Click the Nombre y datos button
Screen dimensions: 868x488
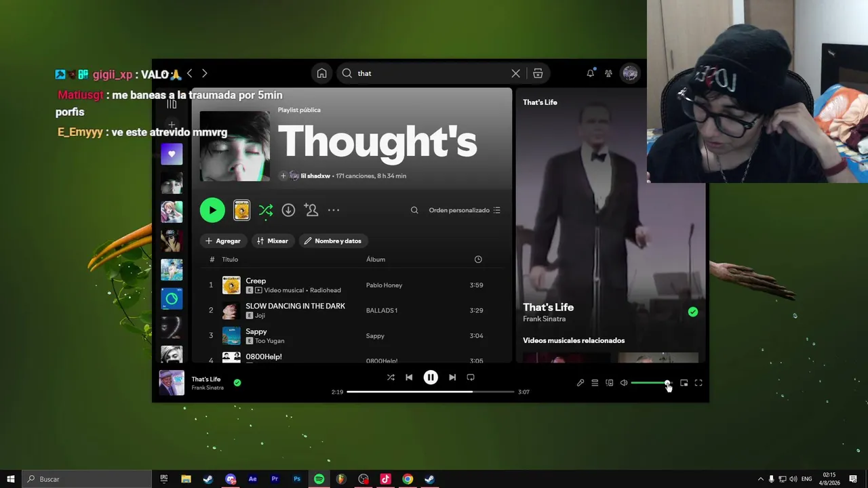[x=332, y=241]
